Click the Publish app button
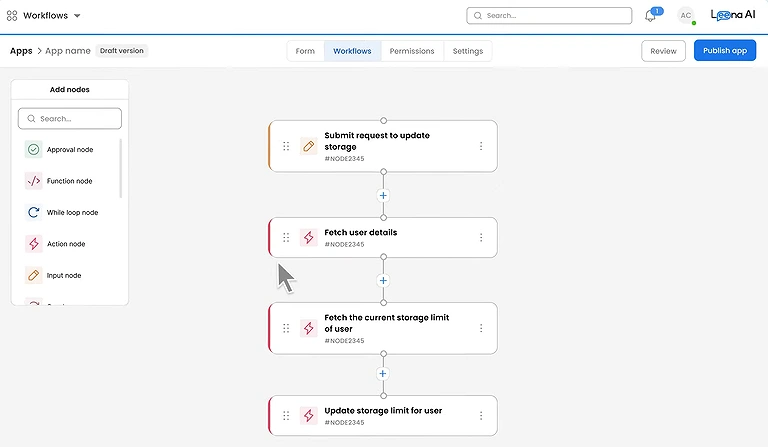This screenshot has width=768, height=447. coord(725,50)
